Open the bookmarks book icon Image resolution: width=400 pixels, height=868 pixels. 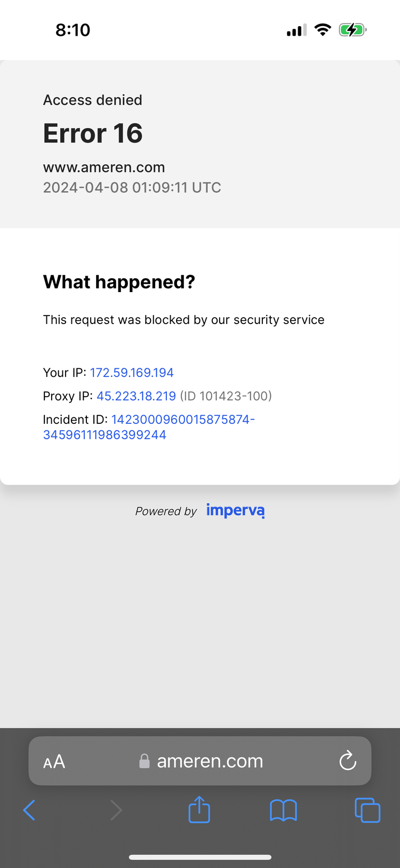[x=283, y=810]
